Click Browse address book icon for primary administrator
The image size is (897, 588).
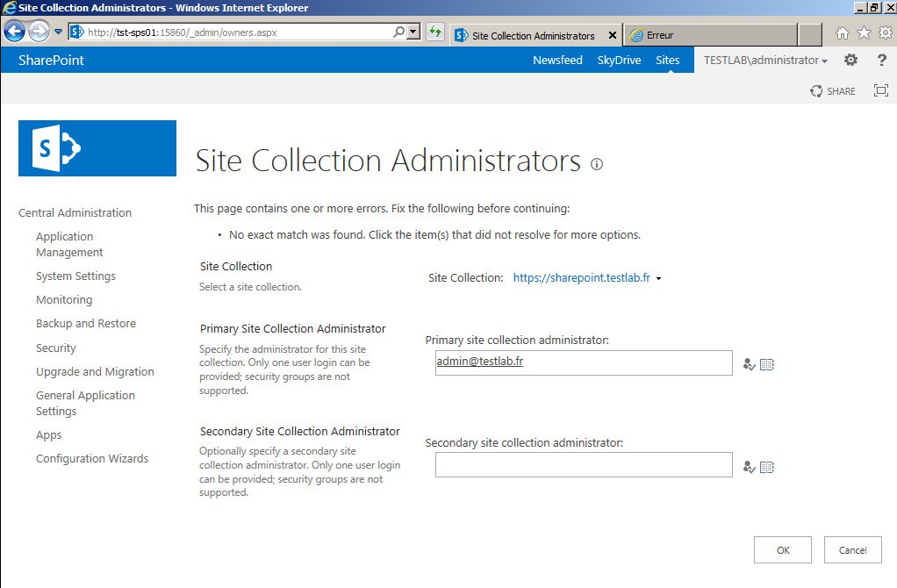click(766, 364)
